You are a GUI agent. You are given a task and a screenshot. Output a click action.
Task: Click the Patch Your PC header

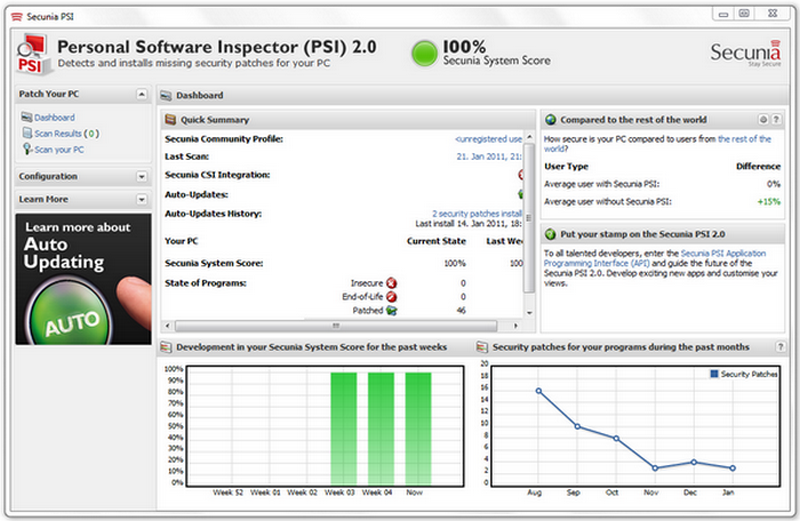click(x=83, y=94)
